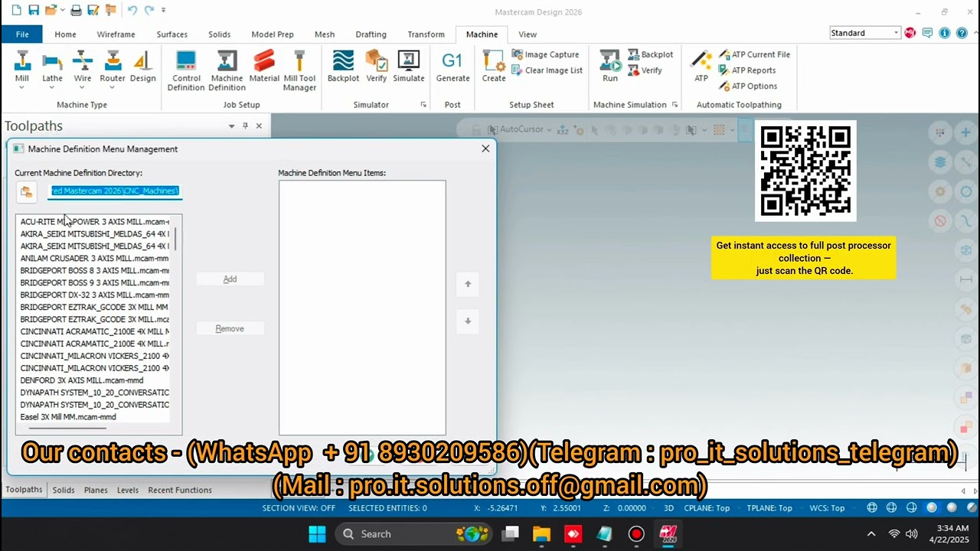Open a file with the folder icon

pyautogui.click(x=51, y=10)
